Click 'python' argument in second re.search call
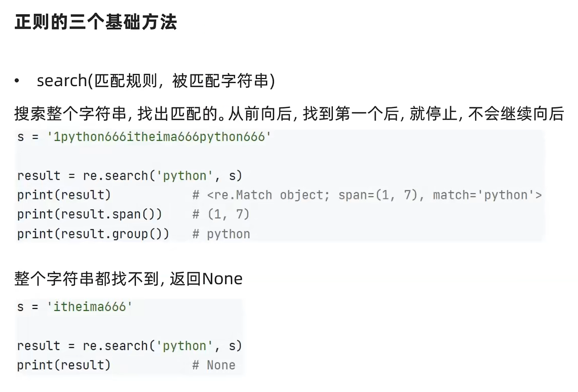 point(185,346)
